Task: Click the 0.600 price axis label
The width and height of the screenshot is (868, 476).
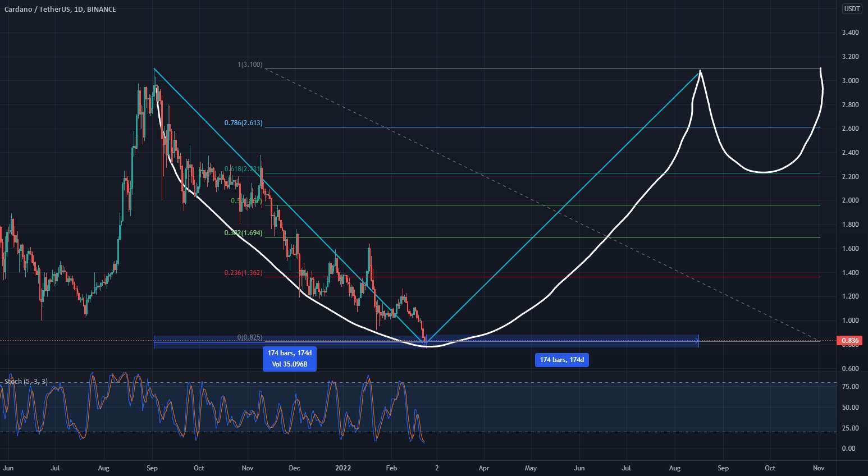Action: tap(850, 369)
